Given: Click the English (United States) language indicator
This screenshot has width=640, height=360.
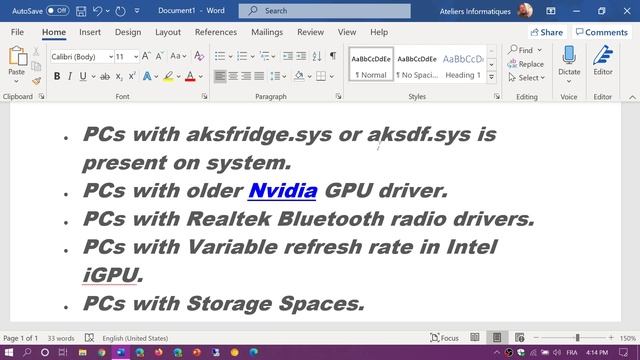Looking at the screenshot, I should (x=135, y=338).
